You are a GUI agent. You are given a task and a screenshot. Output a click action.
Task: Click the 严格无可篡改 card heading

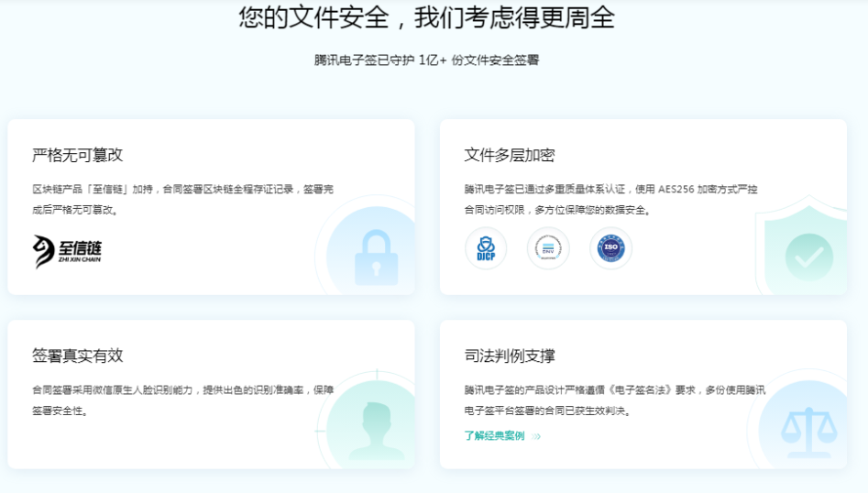tap(78, 155)
